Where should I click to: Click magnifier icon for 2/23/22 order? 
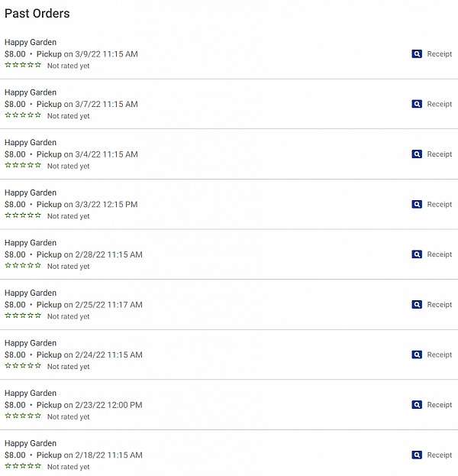pyautogui.click(x=417, y=405)
